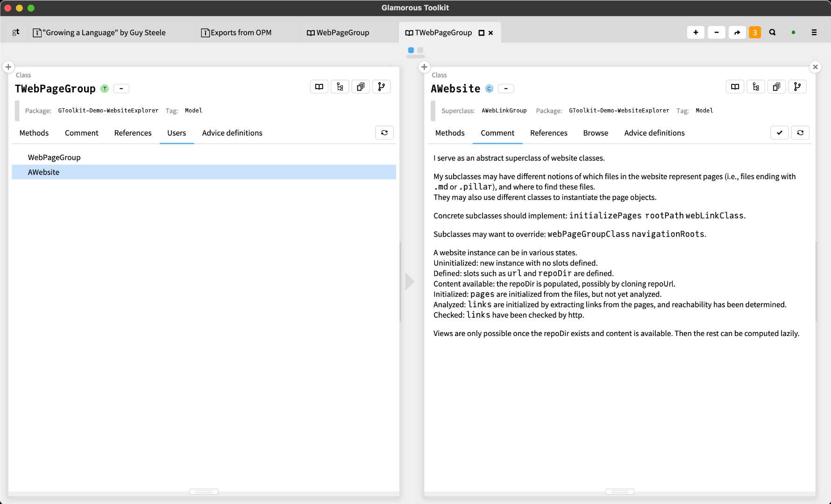Switch to "Growing a Language" tab

(99, 33)
